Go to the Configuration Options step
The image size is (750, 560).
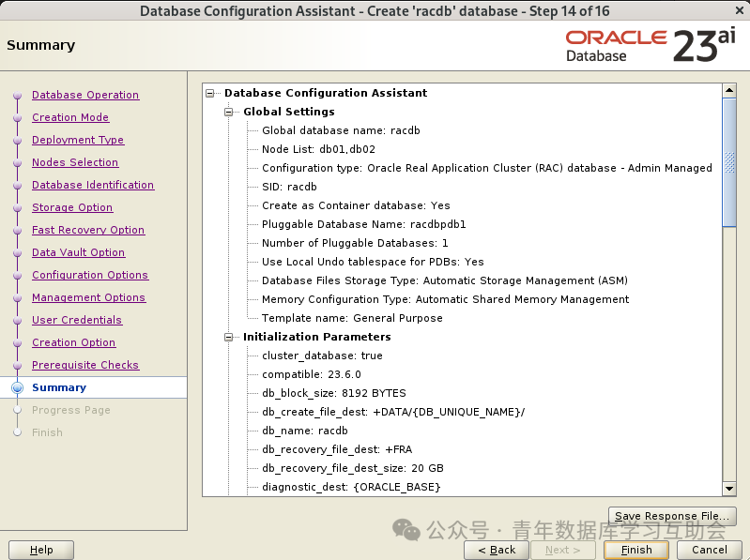90,275
